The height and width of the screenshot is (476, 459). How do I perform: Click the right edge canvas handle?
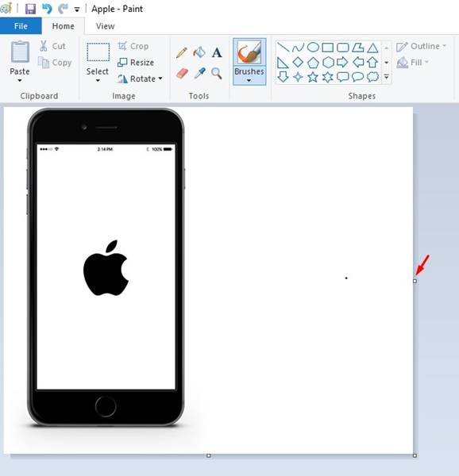(415, 281)
